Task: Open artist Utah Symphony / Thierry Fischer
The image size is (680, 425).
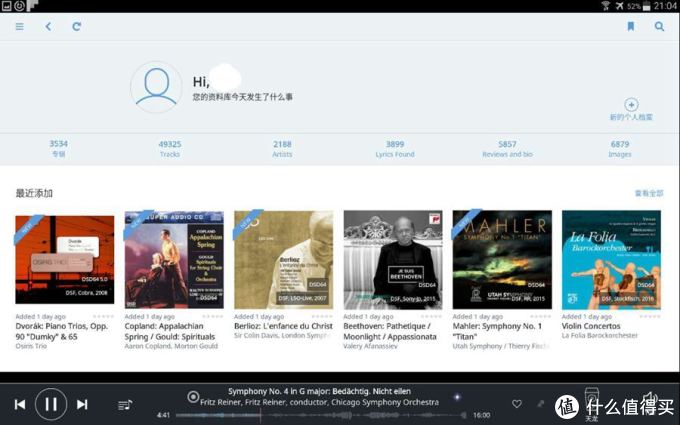Action: (501, 346)
